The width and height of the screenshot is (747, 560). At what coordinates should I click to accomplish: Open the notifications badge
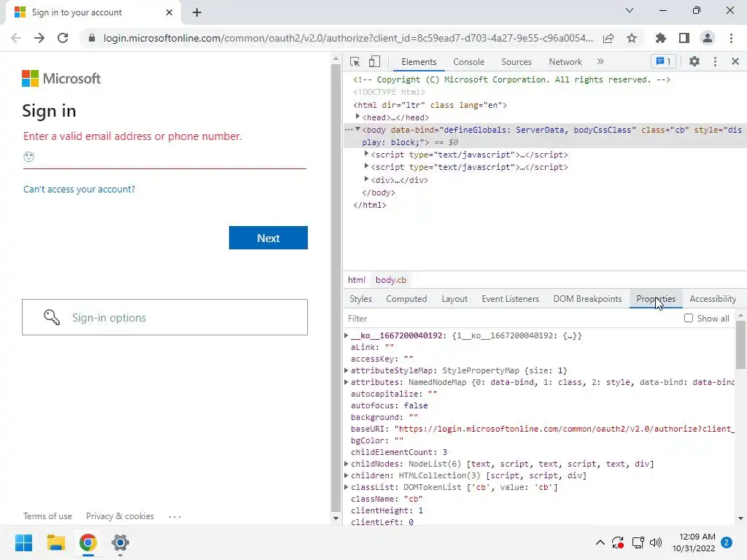coord(727,542)
